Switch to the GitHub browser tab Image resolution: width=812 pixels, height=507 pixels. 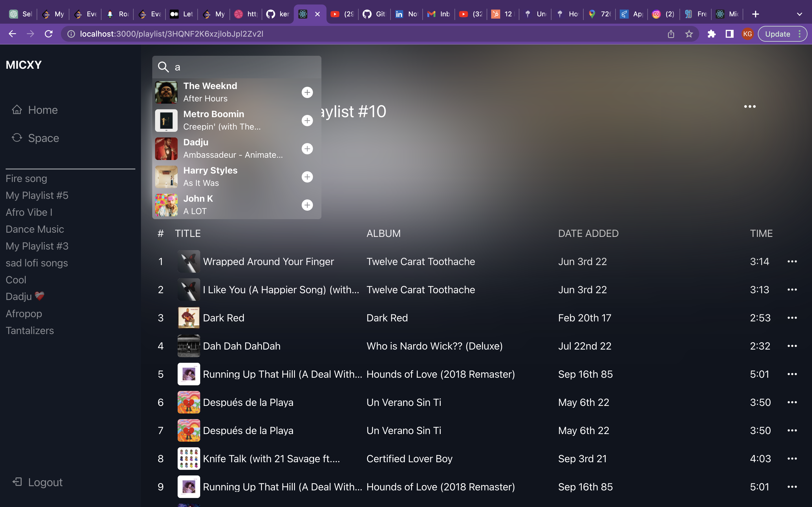coord(374,14)
